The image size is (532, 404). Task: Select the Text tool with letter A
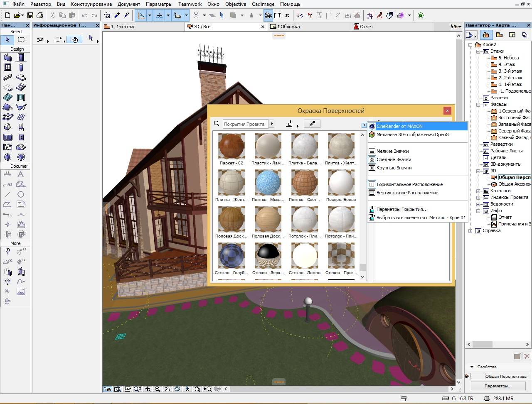click(x=21, y=174)
